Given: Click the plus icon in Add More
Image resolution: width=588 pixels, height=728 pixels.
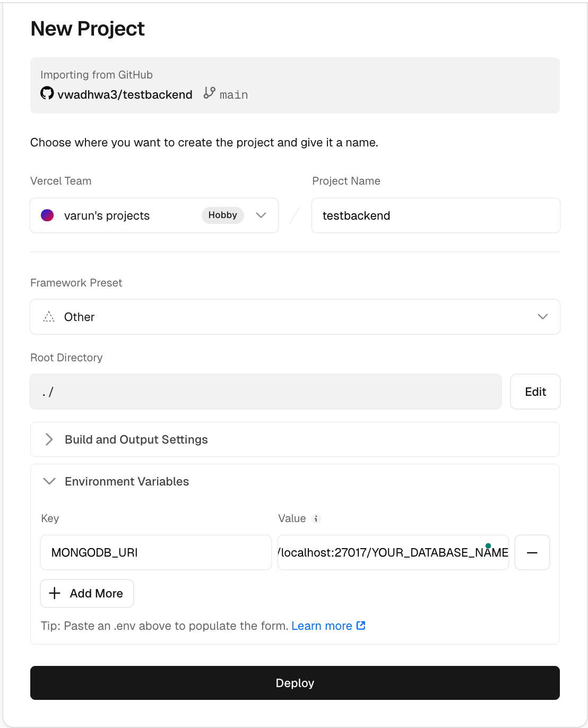Looking at the screenshot, I should 55,593.
